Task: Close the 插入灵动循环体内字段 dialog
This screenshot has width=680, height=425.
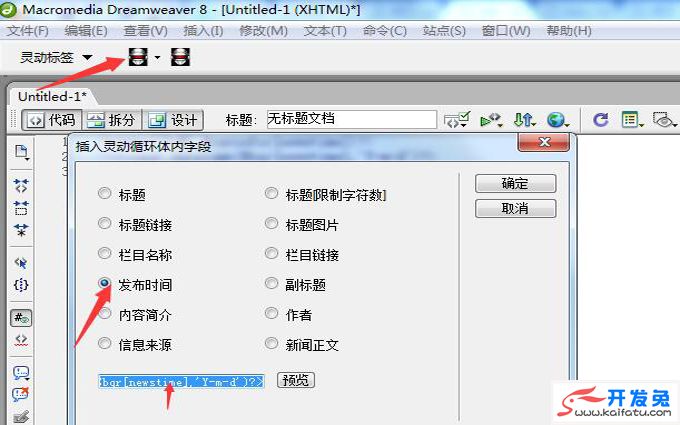Action: (544, 142)
